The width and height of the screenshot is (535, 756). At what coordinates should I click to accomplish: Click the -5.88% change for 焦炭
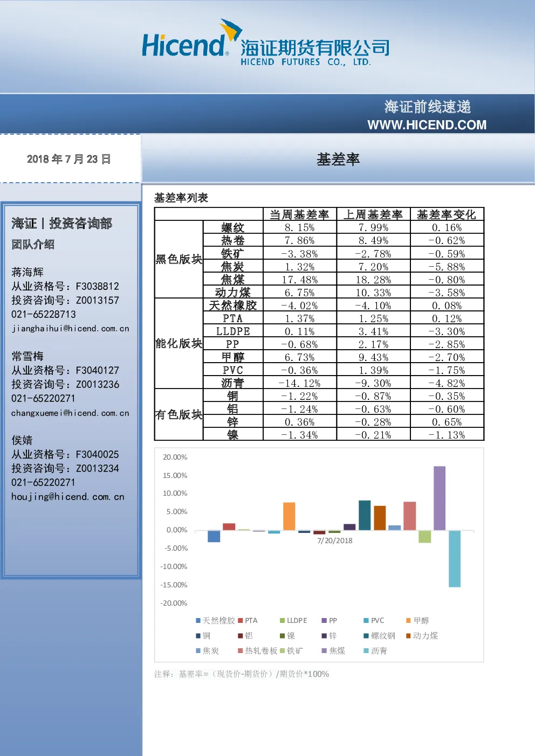[447, 267]
